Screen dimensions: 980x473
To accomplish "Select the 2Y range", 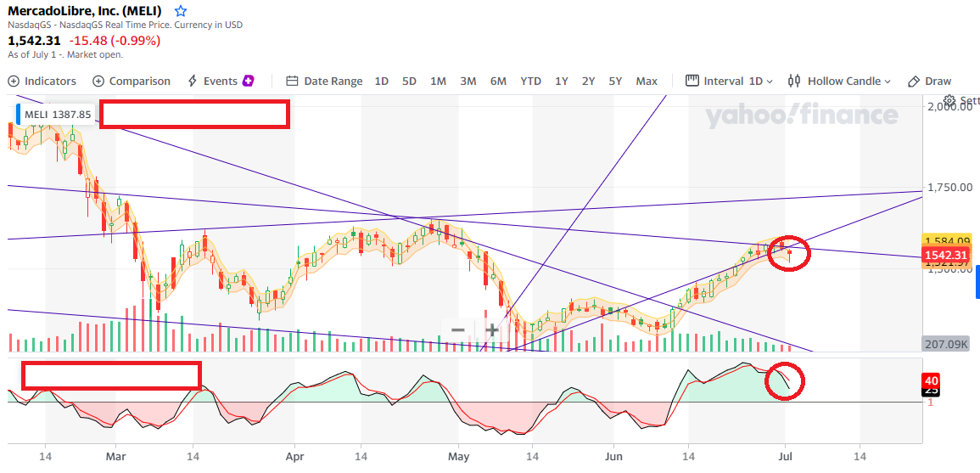I will coord(588,81).
